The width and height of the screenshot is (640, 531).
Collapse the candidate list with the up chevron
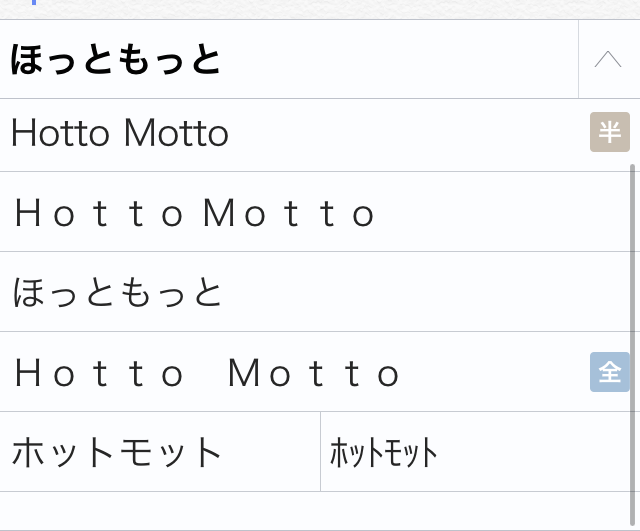pyautogui.click(x=608, y=60)
